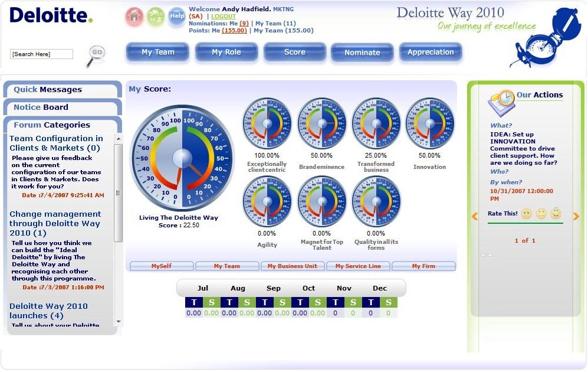Focus the Search Here input field
Screen dimensions: 588x372
[x=42, y=54]
